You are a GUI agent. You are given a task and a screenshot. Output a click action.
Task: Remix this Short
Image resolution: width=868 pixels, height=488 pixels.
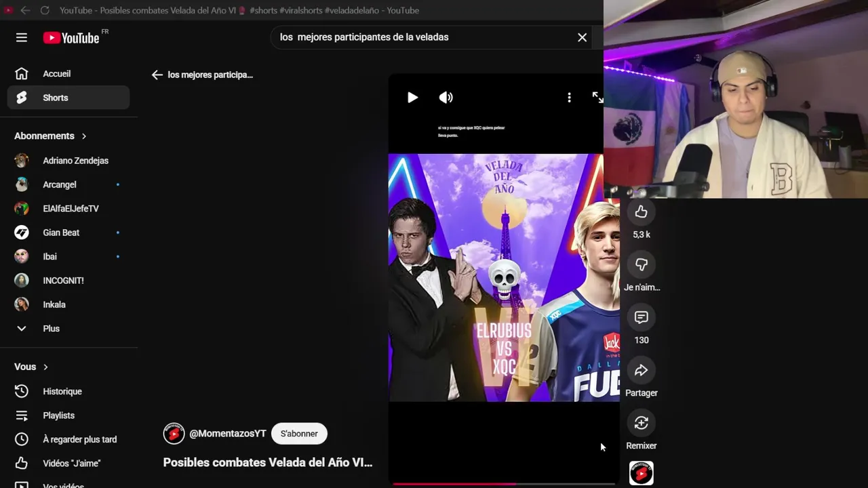coord(642,424)
